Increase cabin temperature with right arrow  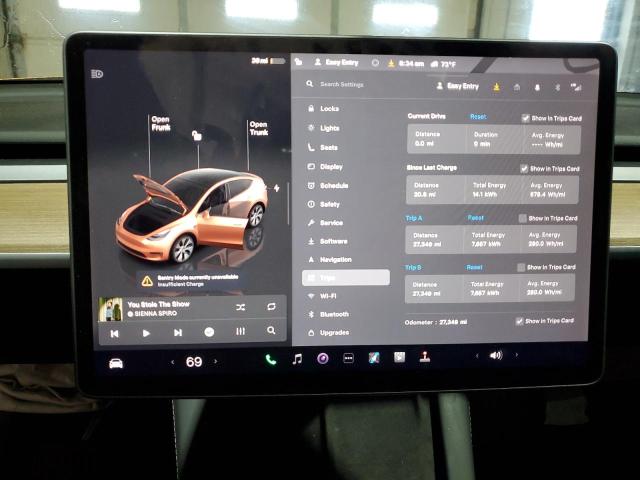coord(216,361)
